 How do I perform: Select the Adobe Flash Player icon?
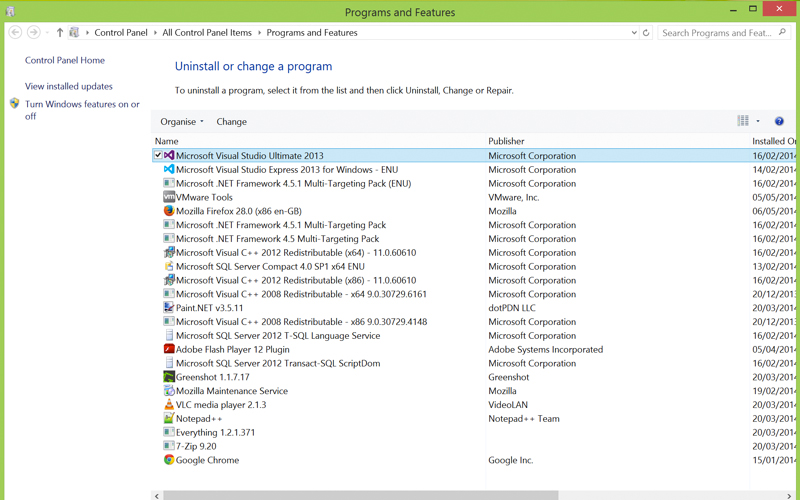point(169,350)
